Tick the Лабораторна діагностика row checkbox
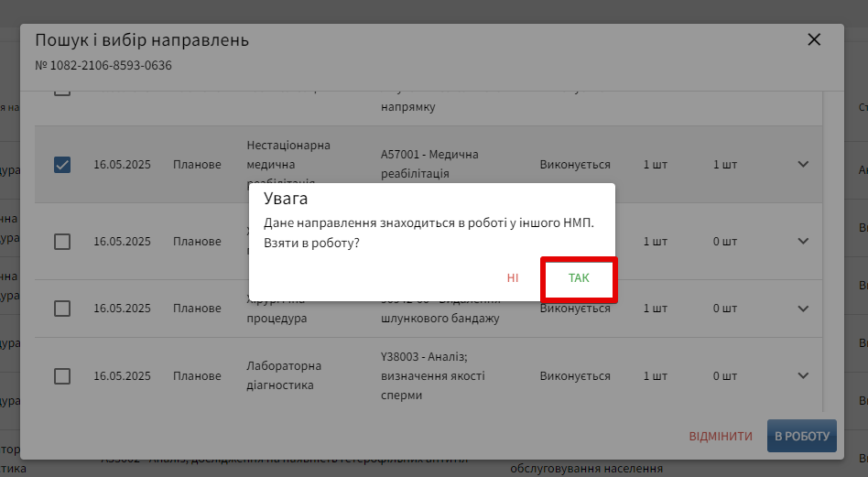The image size is (868, 477). (62, 376)
